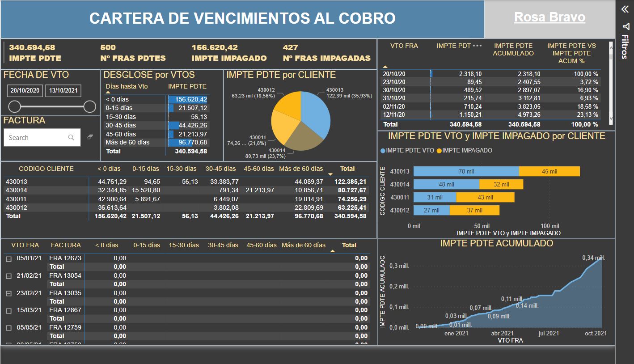The width and height of the screenshot is (634, 364).
Task: Click the sort arrow under Días hasta Vto
Action: (x=108, y=92)
